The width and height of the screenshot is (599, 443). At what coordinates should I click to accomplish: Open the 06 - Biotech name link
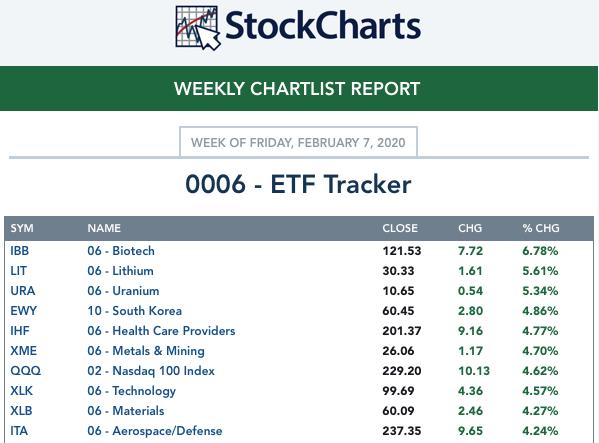click(x=121, y=251)
